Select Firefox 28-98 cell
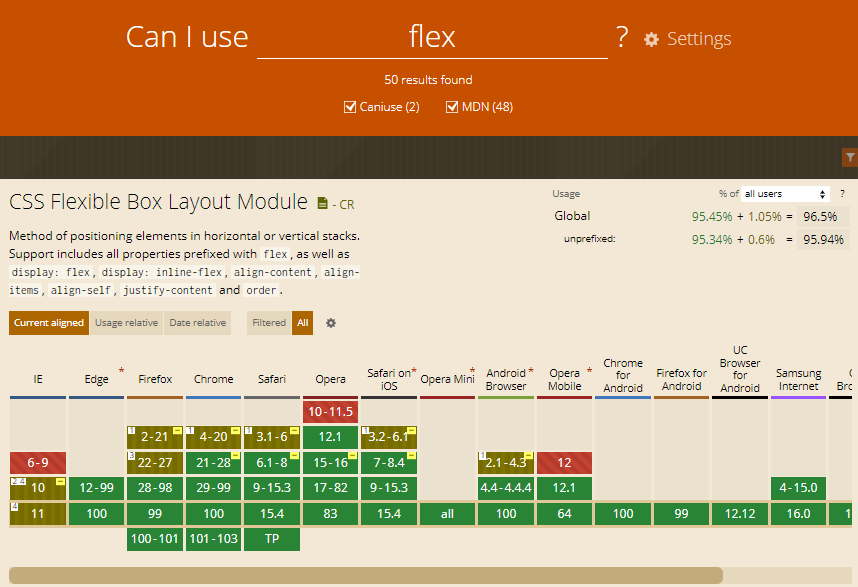858x587 pixels. tap(155, 488)
